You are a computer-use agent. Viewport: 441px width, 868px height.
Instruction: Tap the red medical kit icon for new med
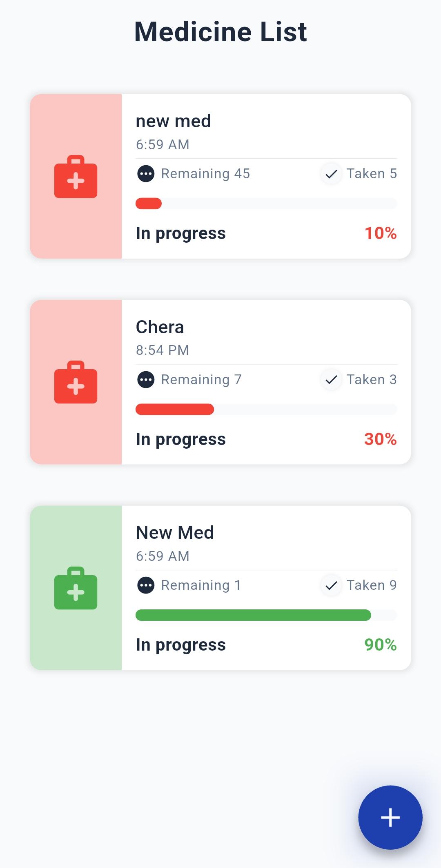76,177
